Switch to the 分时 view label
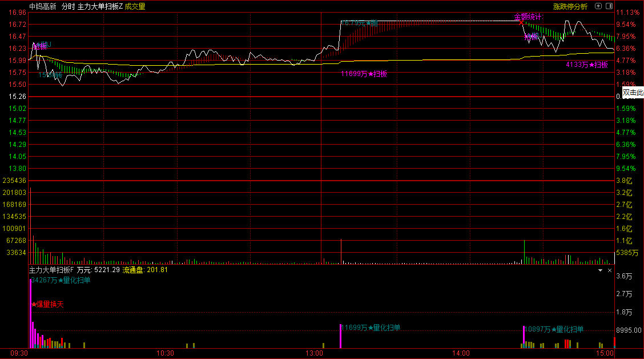Image resolution: width=644 pixels, height=359 pixels. [x=68, y=7]
